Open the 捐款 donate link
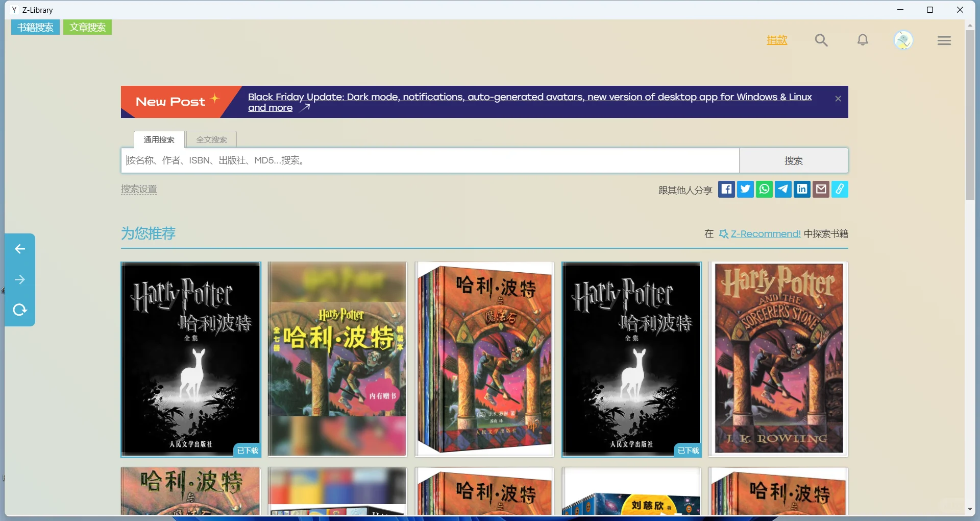Screen dimensions: 980x521 pos(777,40)
